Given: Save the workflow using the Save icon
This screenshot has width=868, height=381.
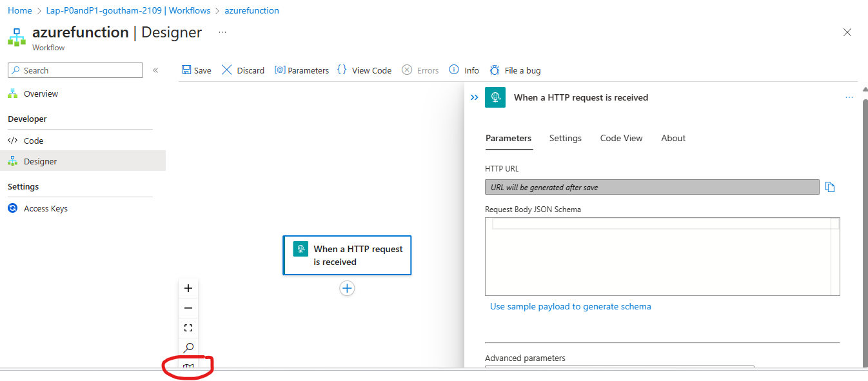Looking at the screenshot, I should tap(186, 70).
